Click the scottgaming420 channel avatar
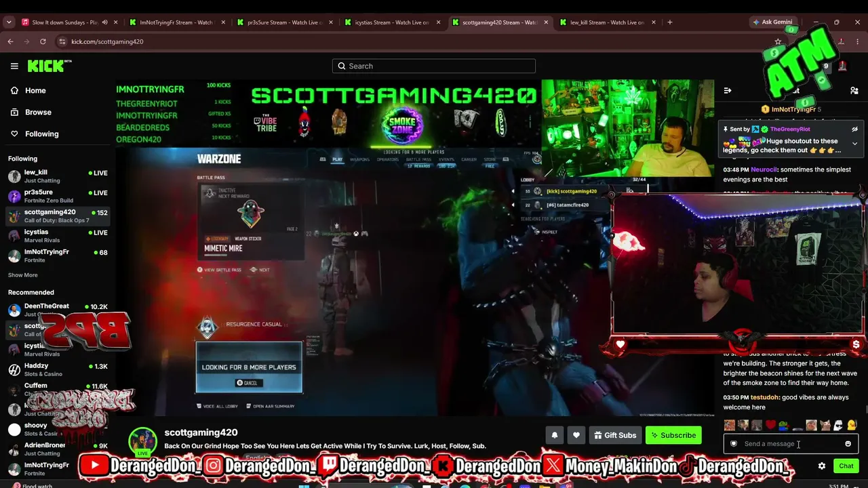 pos(142,441)
